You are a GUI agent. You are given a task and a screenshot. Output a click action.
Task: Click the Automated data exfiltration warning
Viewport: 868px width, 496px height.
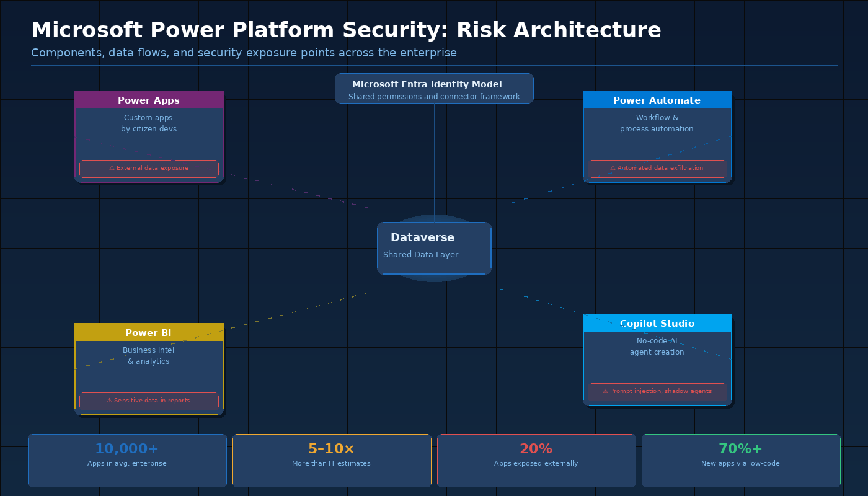click(657, 168)
